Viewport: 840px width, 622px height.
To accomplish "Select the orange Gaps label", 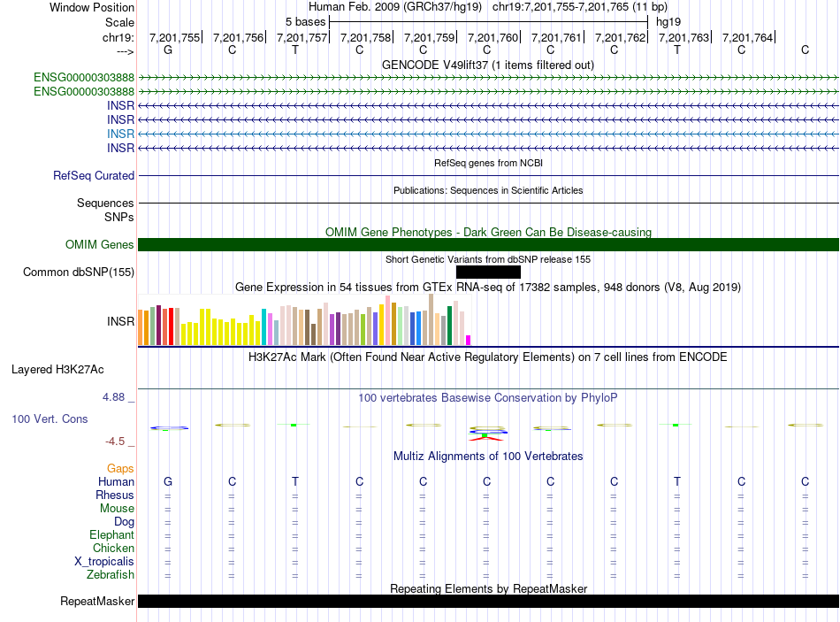I will (x=120, y=468).
